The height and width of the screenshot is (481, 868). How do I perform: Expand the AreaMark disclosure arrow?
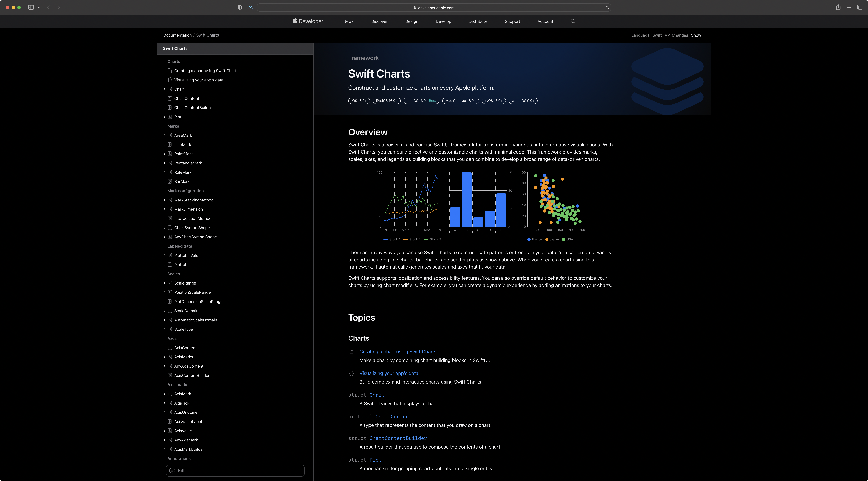164,135
